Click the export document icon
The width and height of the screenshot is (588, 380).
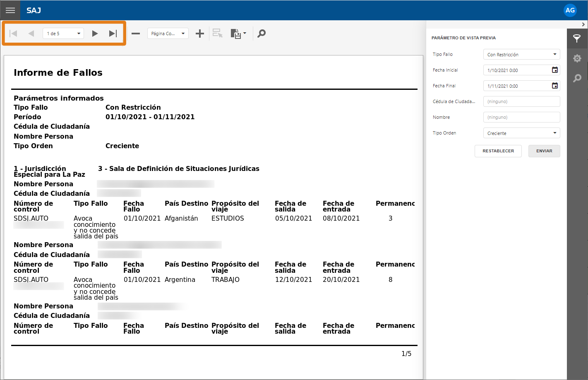pyautogui.click(x=235, y=34)
